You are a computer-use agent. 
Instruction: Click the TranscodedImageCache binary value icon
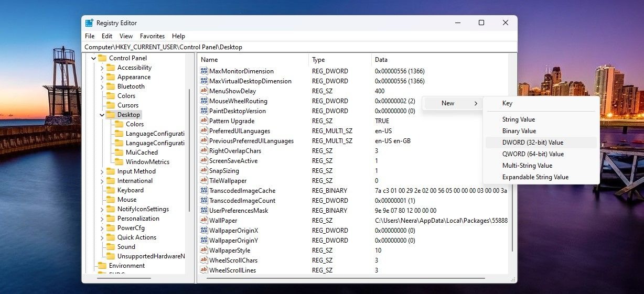tap(205, 191)
